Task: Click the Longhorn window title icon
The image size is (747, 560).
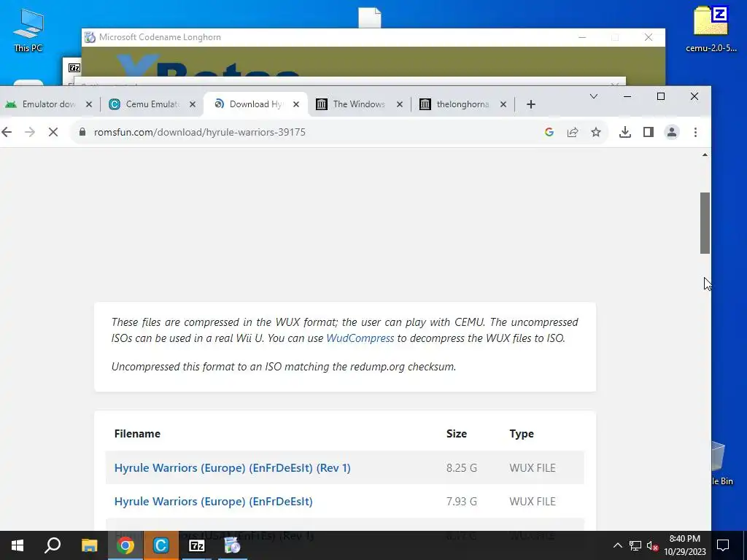Action: pyautogui.click(x=90, y=37)
